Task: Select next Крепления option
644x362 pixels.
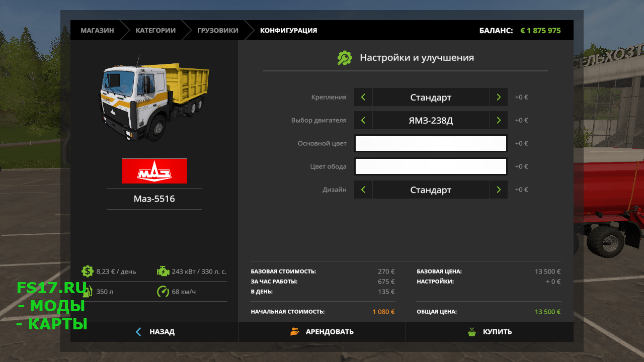Action: (x=498, y=97)
